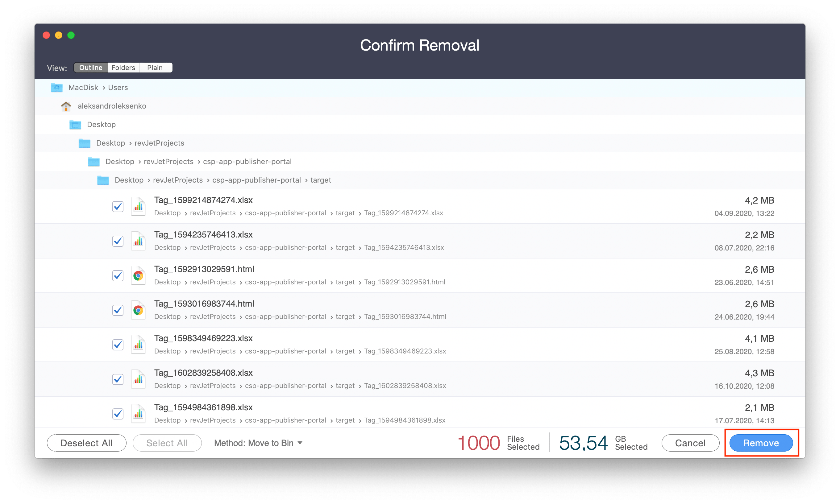This screenshot has height=504, width=840.
Task: Switch to Outline view
Action: 91,68
